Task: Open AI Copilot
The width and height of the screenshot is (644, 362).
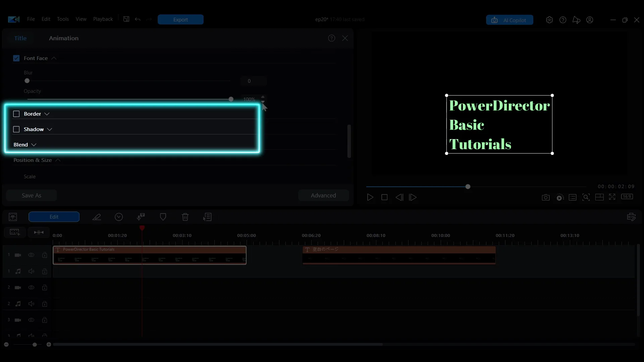Action: 509,20
